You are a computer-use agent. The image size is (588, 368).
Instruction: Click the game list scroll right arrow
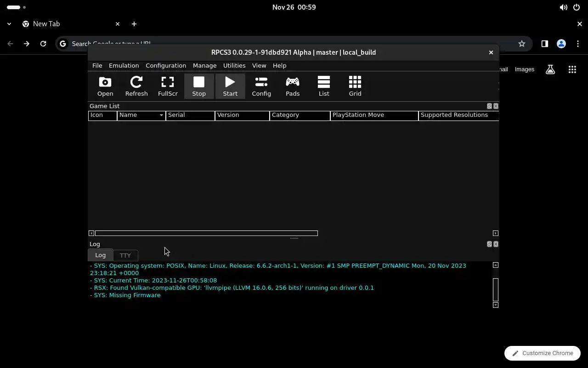[496, 233]
